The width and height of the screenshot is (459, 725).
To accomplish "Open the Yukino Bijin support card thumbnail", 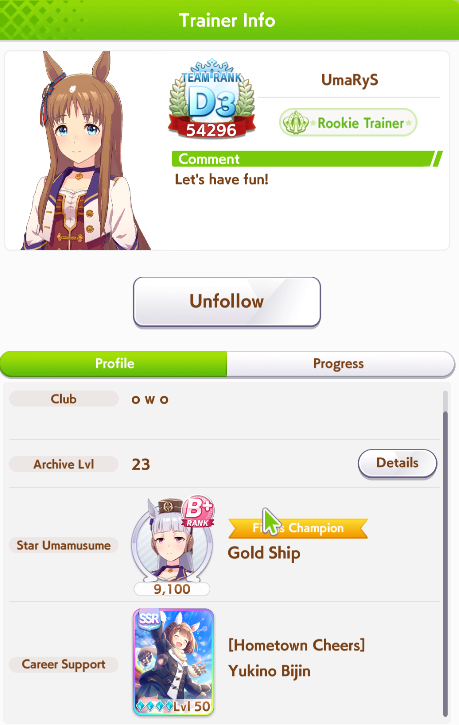I will tap(173, 662).
